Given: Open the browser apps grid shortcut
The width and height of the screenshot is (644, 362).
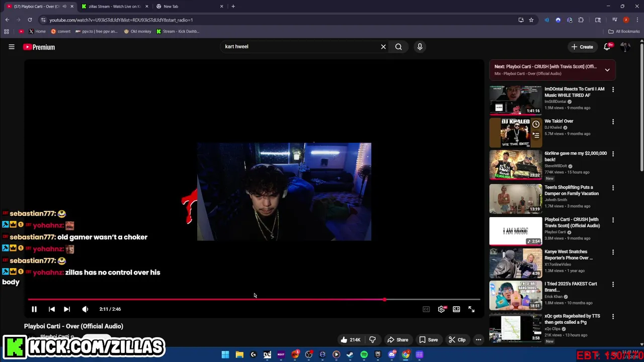Looking at the screenshot, I should tap(6, 31).
